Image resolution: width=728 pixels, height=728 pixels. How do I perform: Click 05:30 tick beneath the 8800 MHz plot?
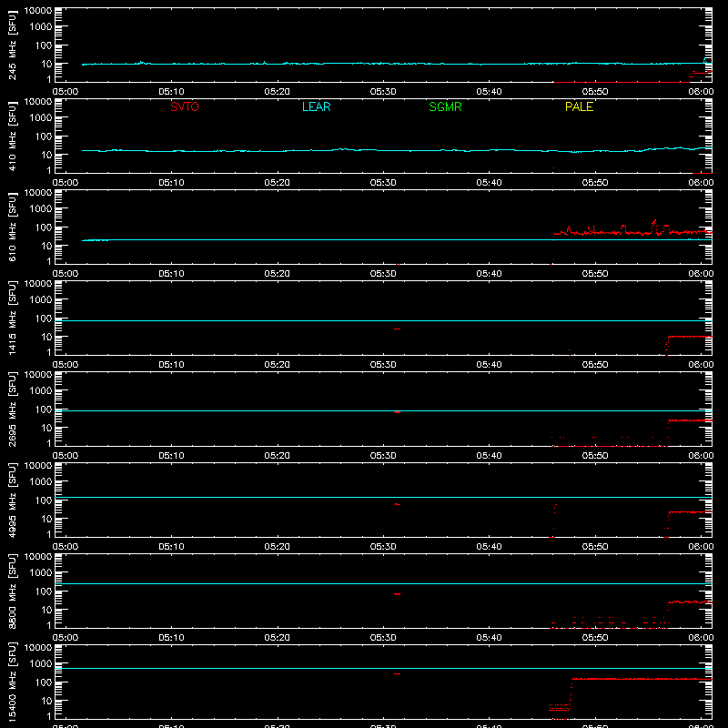[x=382, y=638]
